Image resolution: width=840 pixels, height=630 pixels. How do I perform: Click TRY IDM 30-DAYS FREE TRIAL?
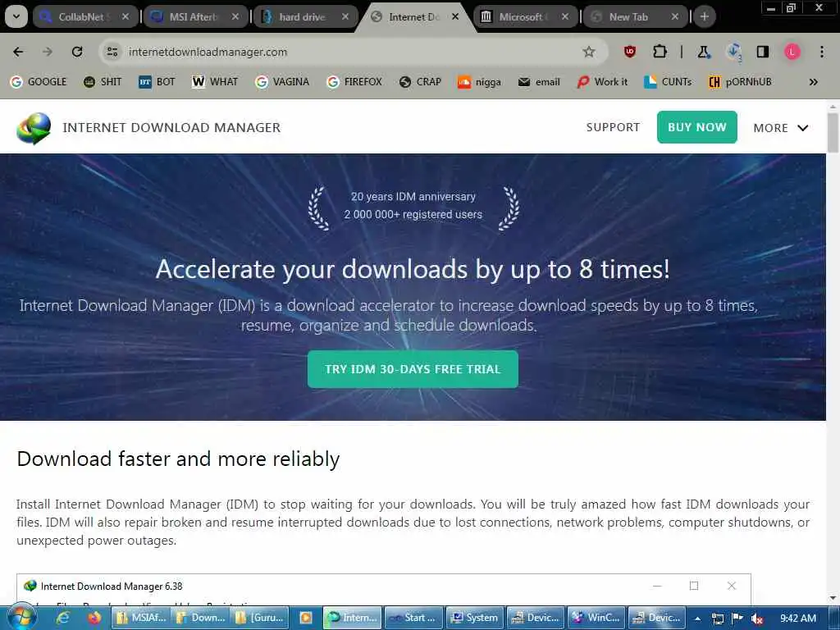[413, 369]
